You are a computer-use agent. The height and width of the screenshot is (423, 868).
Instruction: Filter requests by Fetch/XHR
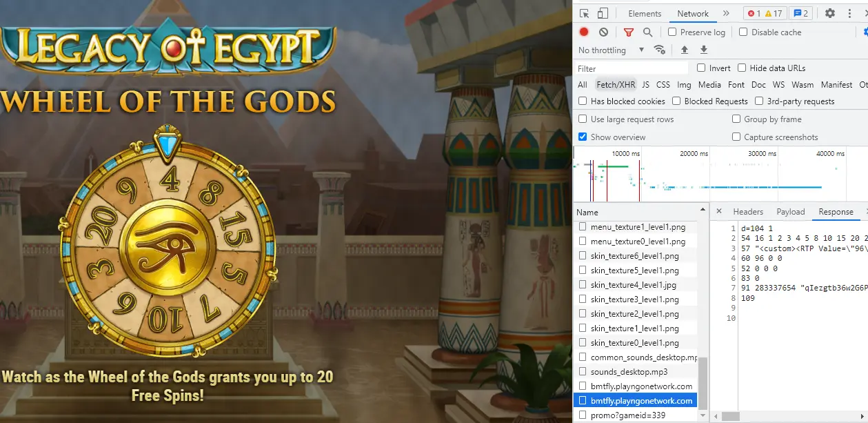pyautogui.click(x=616, y=85)
